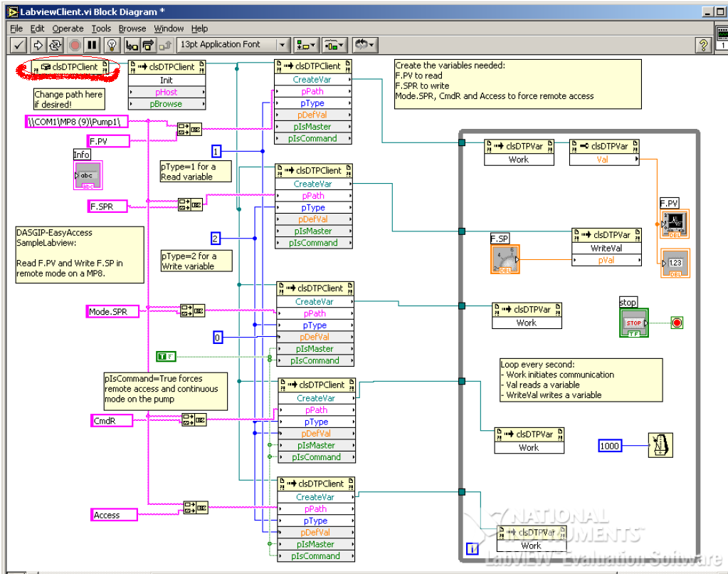Select the F.PV string constant
Viewport: 728px width, 574px height.
[108, 141]
